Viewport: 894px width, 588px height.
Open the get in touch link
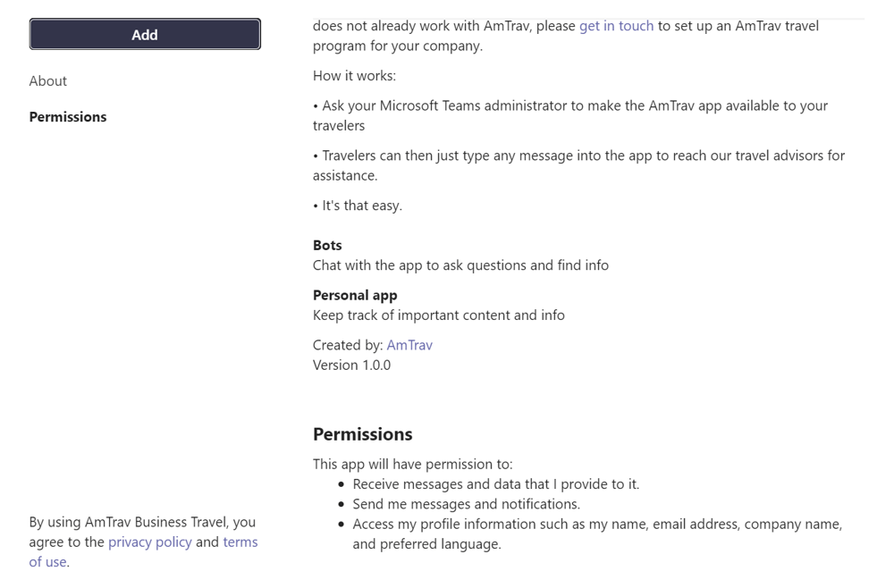point(615,25)
